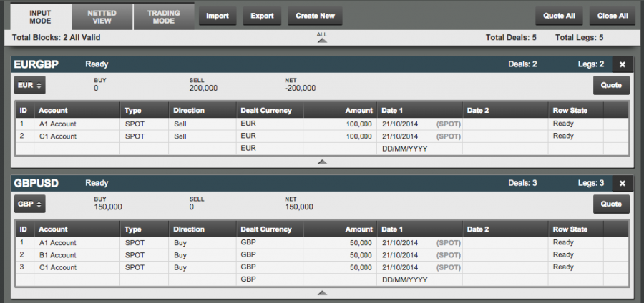Click the GBPUSD ID column header
Screen dimensions: 644x303
pos(25,229)
